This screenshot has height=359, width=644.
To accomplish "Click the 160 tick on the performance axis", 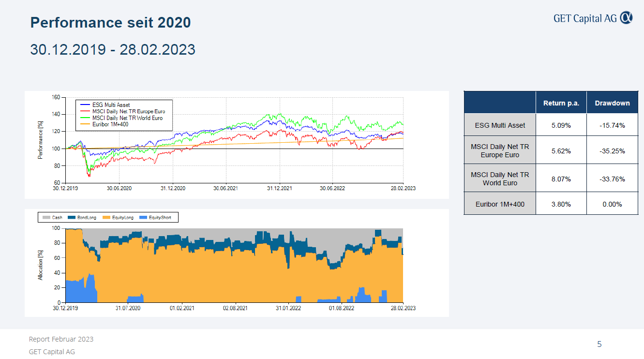I will pyautogui.click(x=56, y=97).
